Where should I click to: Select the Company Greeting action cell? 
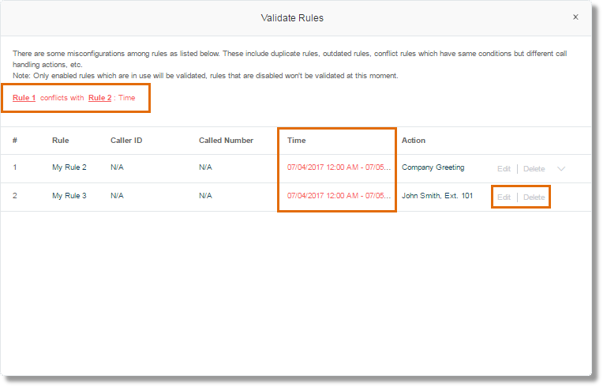pos(433,167)
